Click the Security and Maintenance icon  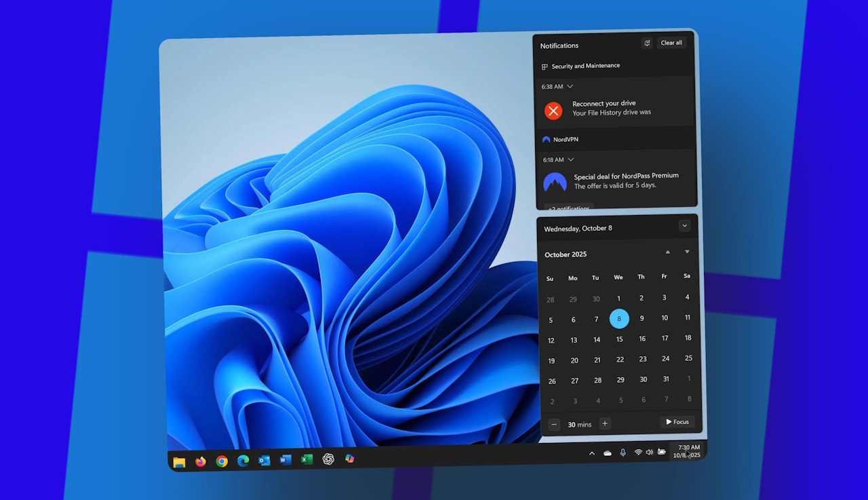[545, 66]
